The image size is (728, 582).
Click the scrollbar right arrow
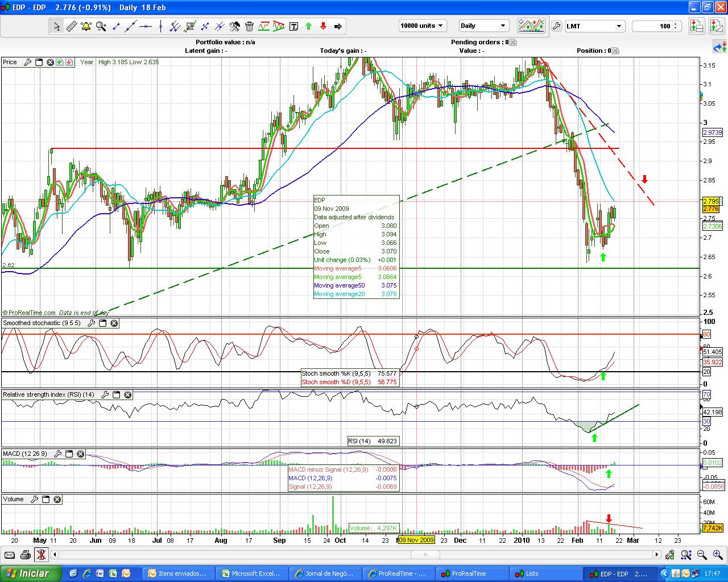657,555
